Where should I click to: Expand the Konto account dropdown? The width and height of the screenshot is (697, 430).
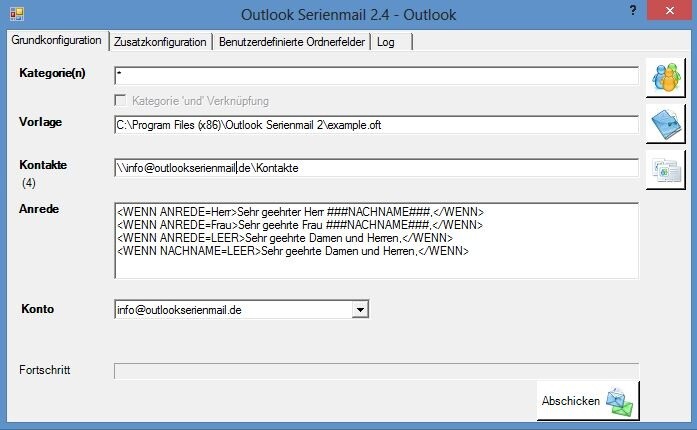coord(360,309)
